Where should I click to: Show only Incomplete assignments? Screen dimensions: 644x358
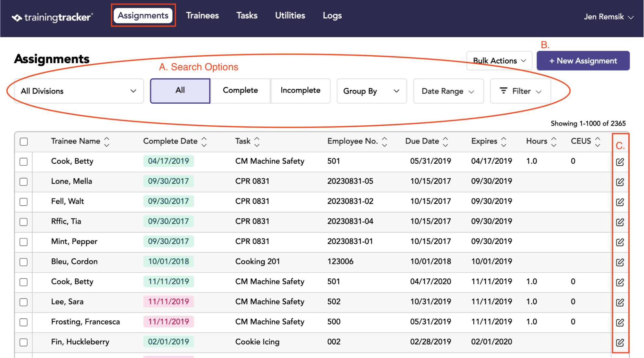click(300, 91)
